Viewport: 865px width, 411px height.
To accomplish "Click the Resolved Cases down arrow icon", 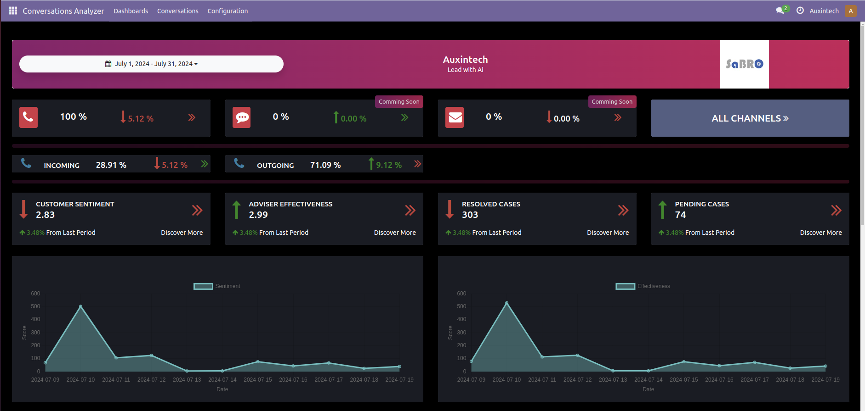I will coord(449,210).
